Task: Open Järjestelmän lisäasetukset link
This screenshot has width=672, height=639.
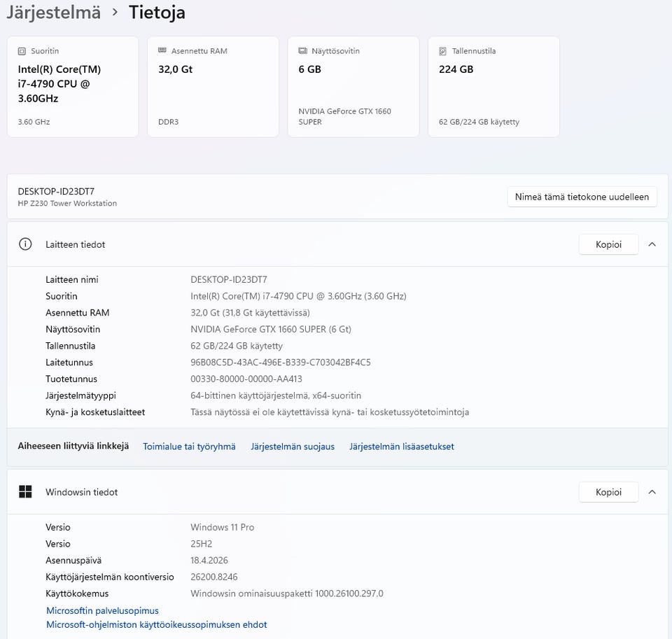Action: 402,447
